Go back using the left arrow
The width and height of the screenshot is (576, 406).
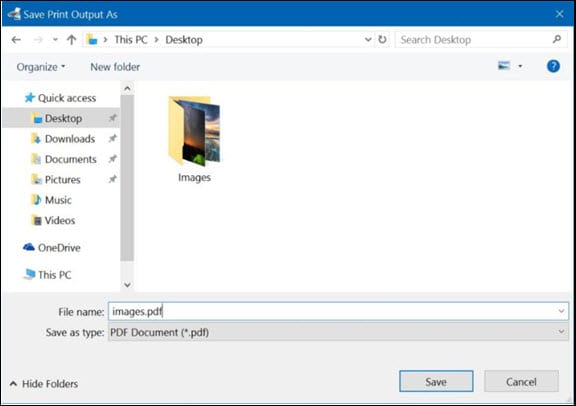(16, 40)
